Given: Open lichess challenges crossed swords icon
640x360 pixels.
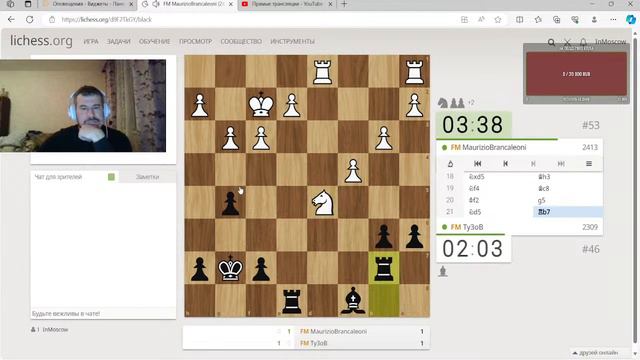Looking at the screenshot, I should 567,42.
